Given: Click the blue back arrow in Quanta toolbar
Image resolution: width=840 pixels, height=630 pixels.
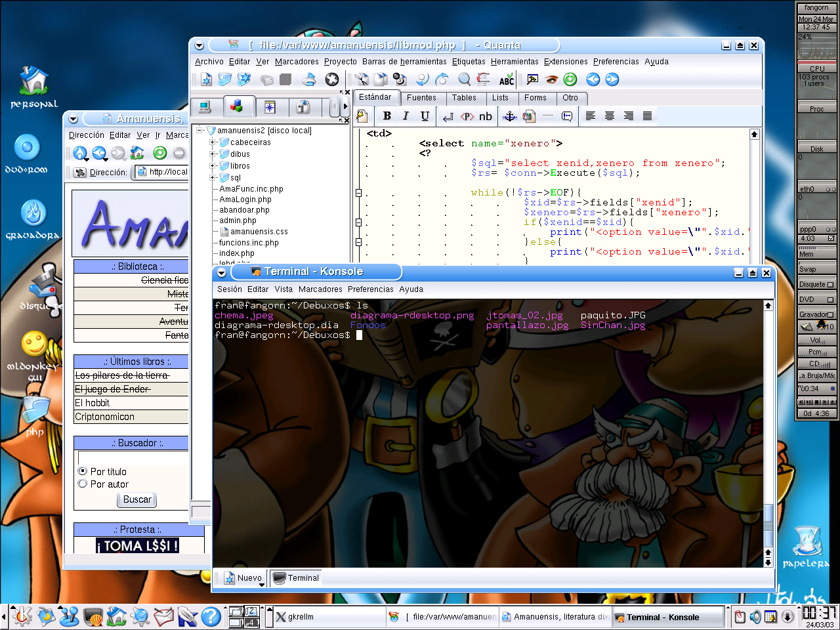Looking at the screenshot, I should coord(593,79).
